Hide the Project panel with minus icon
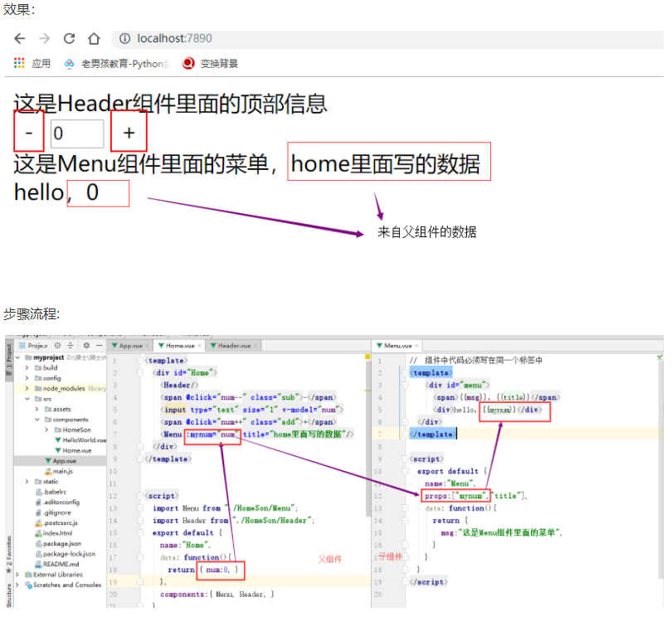672x641 pixels. pyautogui.click(x=99, y=345)
